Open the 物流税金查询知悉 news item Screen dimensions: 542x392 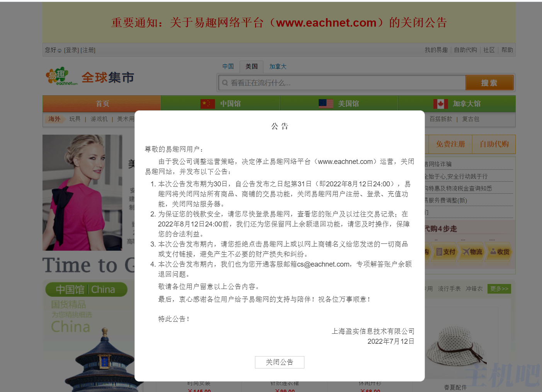(x=459, y=188)
